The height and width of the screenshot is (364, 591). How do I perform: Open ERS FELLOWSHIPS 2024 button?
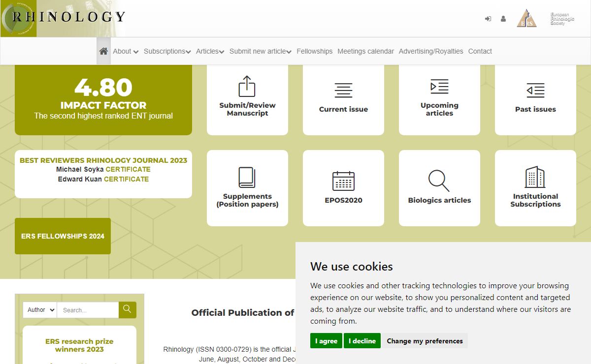point(63,236)
